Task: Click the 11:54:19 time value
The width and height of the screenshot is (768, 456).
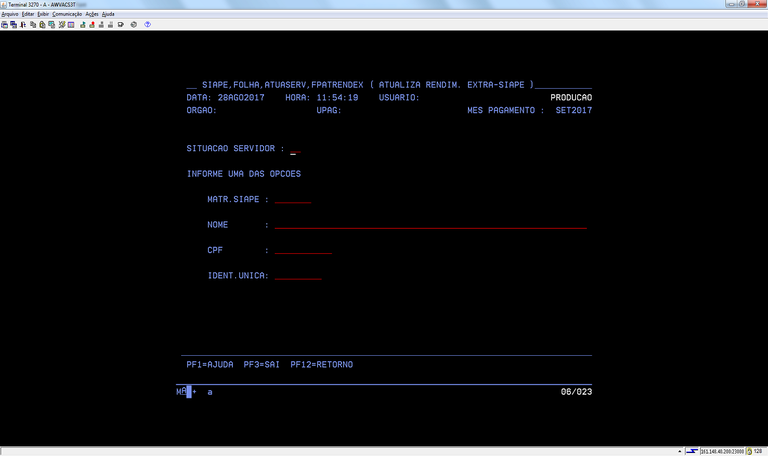Action: click(337, 97)
